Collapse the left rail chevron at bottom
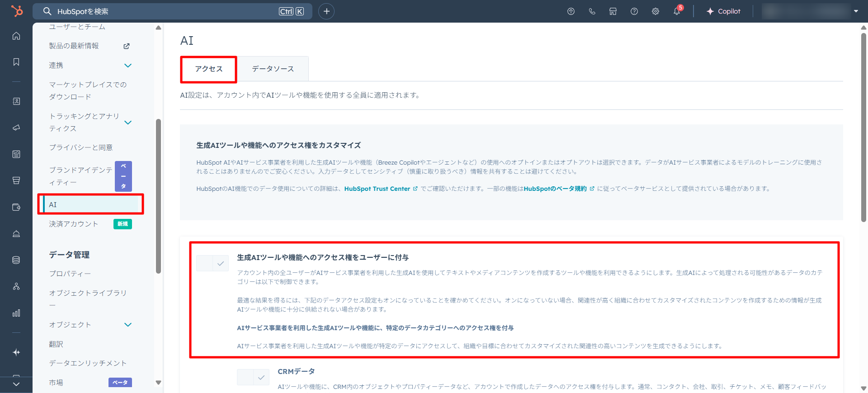This screenshot has width=868, height=393. [x=16, y=384]
